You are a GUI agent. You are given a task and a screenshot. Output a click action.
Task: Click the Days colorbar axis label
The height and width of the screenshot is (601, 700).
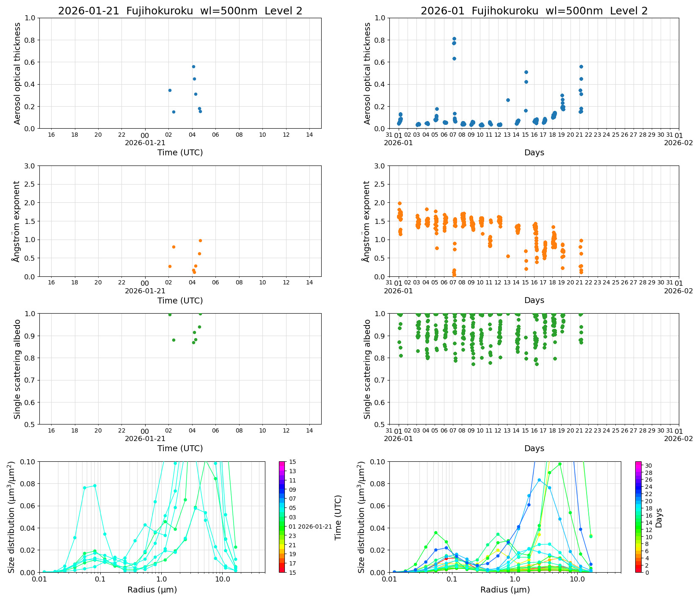[x=659, y=518]
